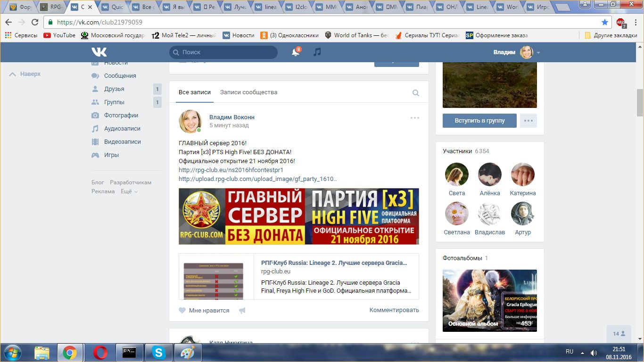Click the VK logo icon
This screenshot has width=644, height=362.
click(99, 52)
